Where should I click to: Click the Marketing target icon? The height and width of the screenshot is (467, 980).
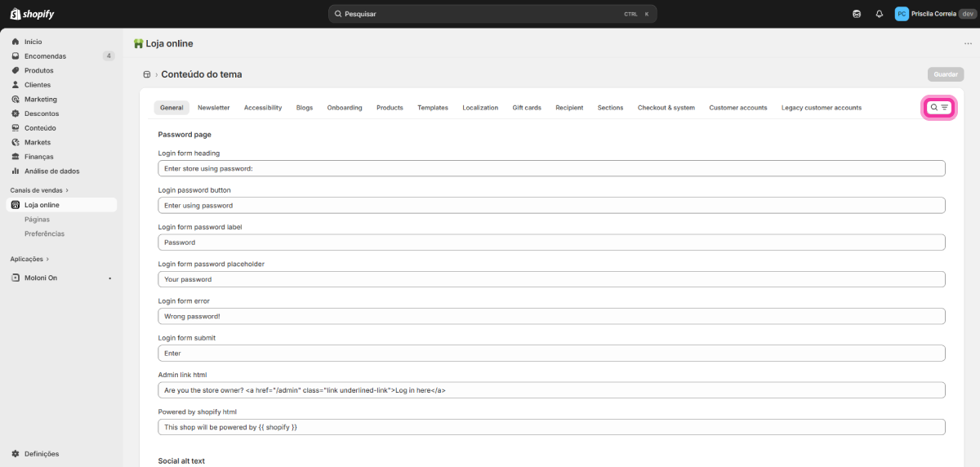[16, 100]
